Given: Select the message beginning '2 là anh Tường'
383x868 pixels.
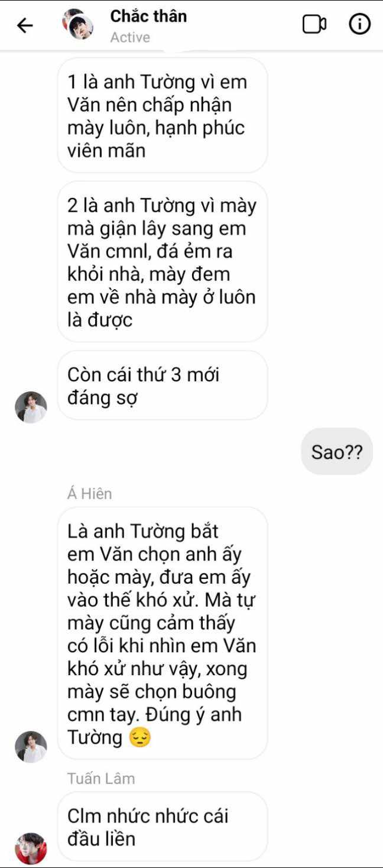Looking at the screenshot, I should 163,262.
